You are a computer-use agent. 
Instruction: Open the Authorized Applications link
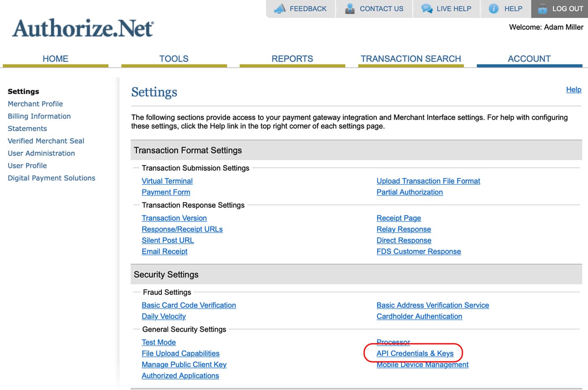(180, 376)
